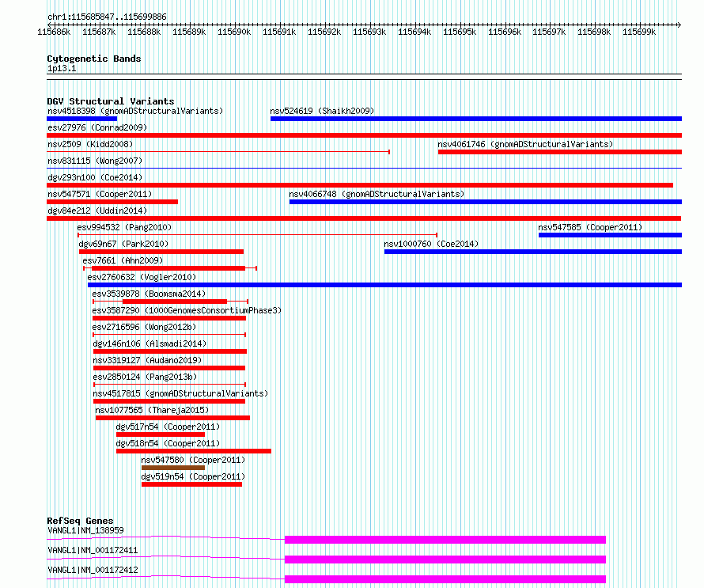Click the 115690k ruler position
704x588 pixels.
[x=234, y=32]
